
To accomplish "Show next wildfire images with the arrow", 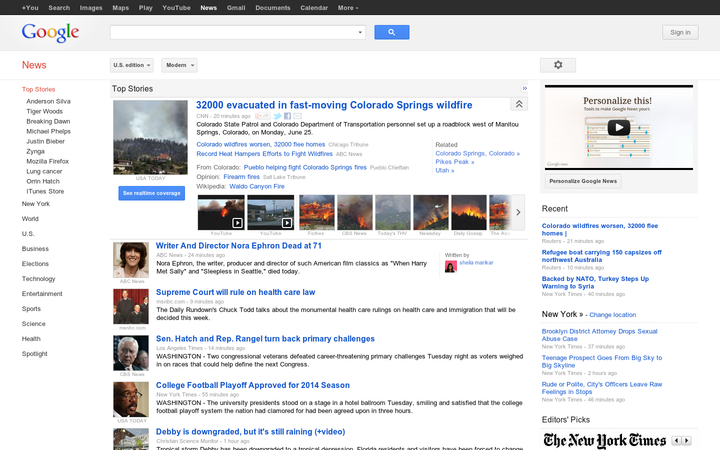I will (518, 212).
